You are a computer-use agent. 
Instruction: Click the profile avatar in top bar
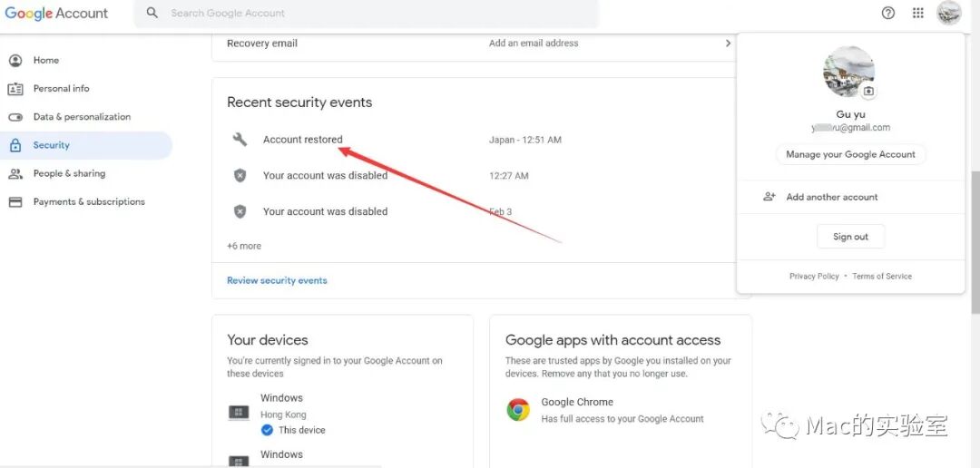[x=949, y=13]
